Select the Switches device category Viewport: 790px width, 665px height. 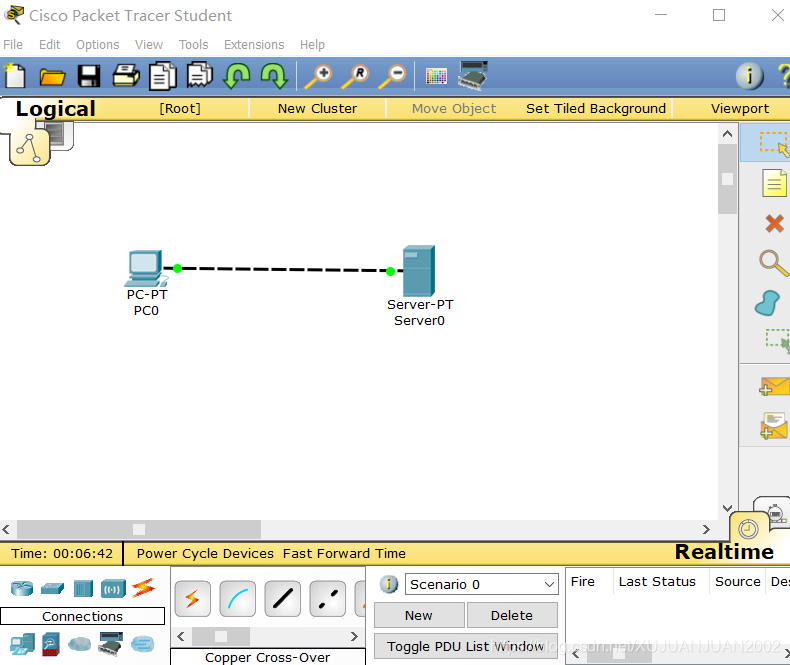(52, 588)
